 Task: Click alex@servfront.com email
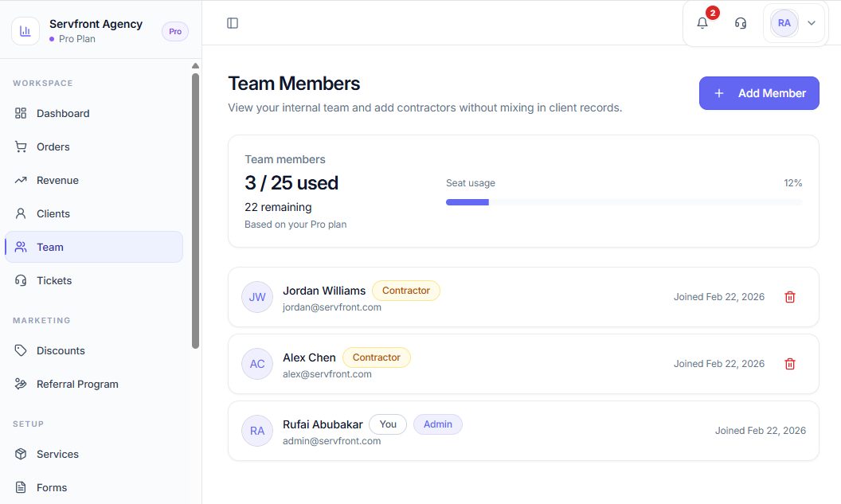click(327, 374)
